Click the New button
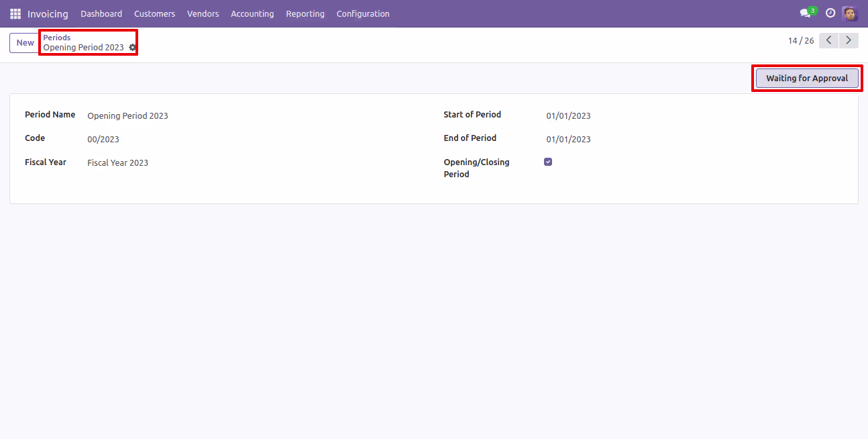Screen dimensions: 868x439 [x=25, y=43]
